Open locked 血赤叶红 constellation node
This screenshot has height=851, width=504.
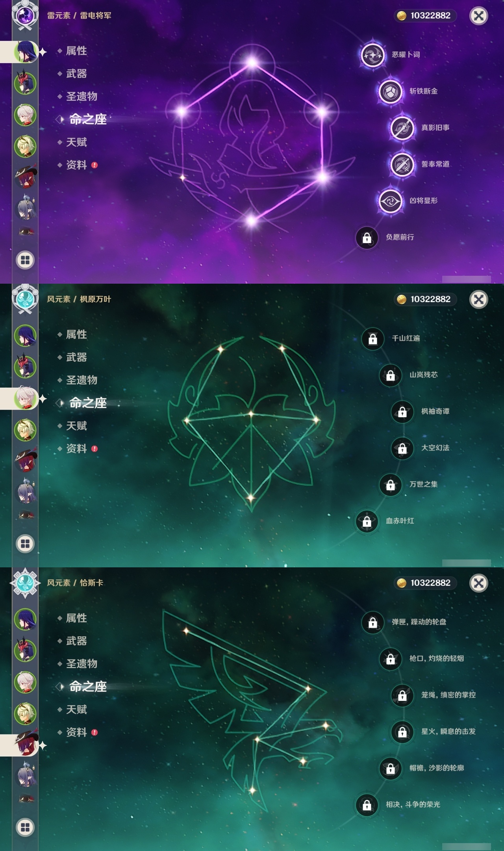367,521
